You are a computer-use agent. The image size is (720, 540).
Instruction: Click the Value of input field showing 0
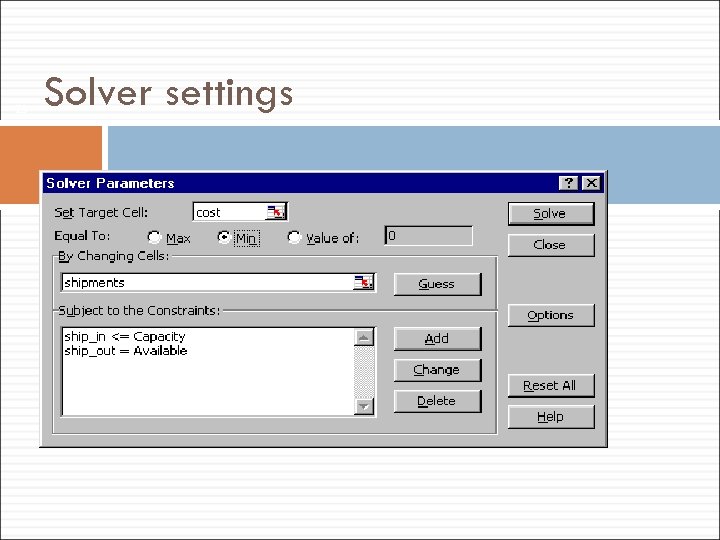pos(428,236)
